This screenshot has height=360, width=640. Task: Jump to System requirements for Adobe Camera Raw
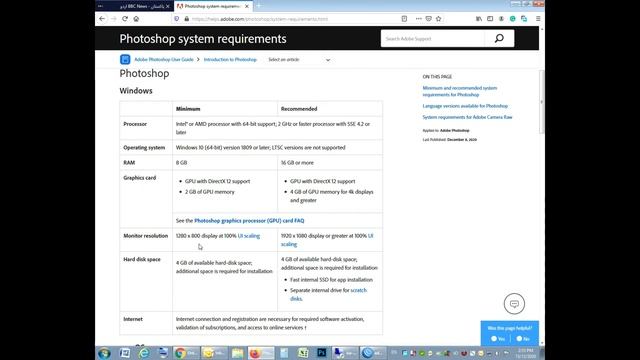(x=467, y=117)
